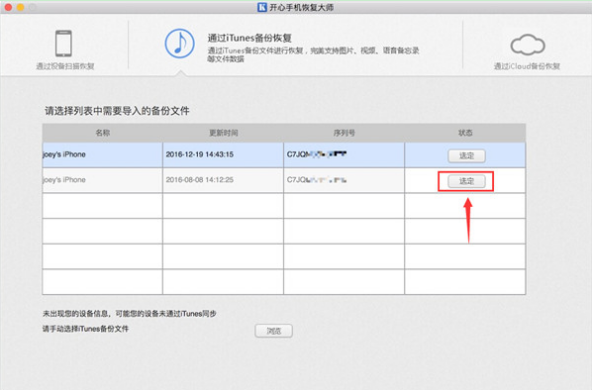Click the red close window button
This screenshot has height=390, width=592.
[x=8, y=7]
